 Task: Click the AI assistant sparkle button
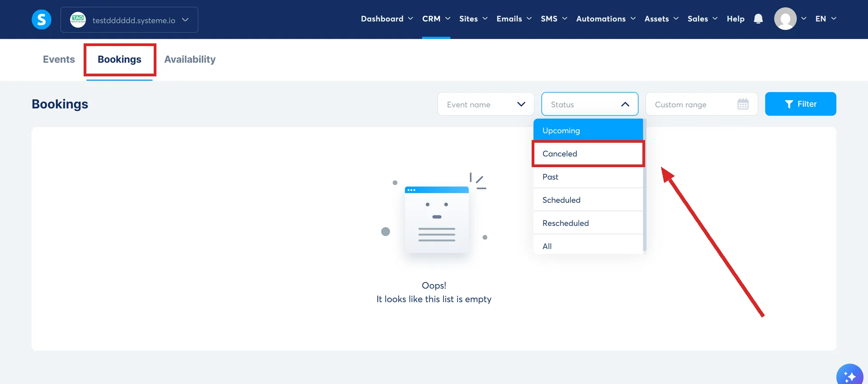849,376
